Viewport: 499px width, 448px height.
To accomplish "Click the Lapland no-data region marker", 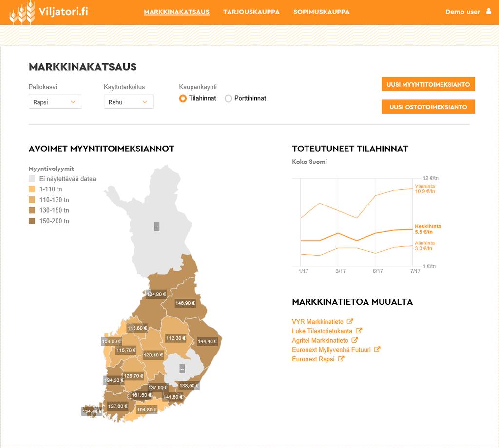I will pyautogui.click(x=156, y=226).
